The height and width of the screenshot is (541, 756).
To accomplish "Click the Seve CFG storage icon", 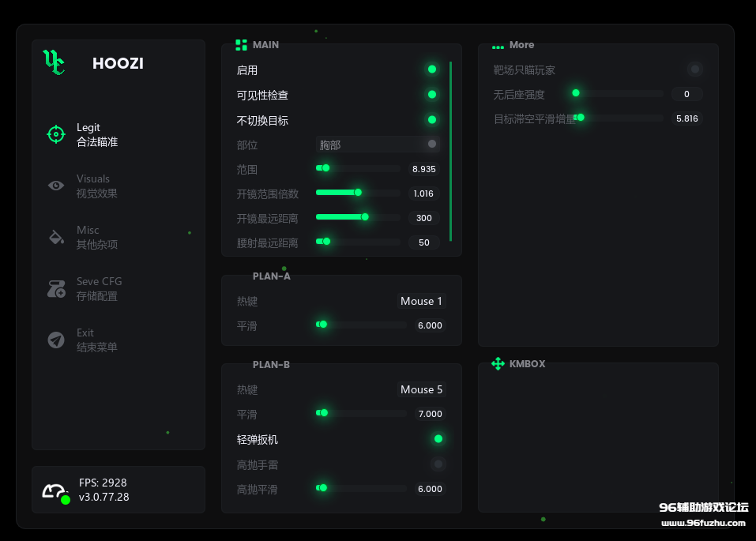I will (55, 288).
